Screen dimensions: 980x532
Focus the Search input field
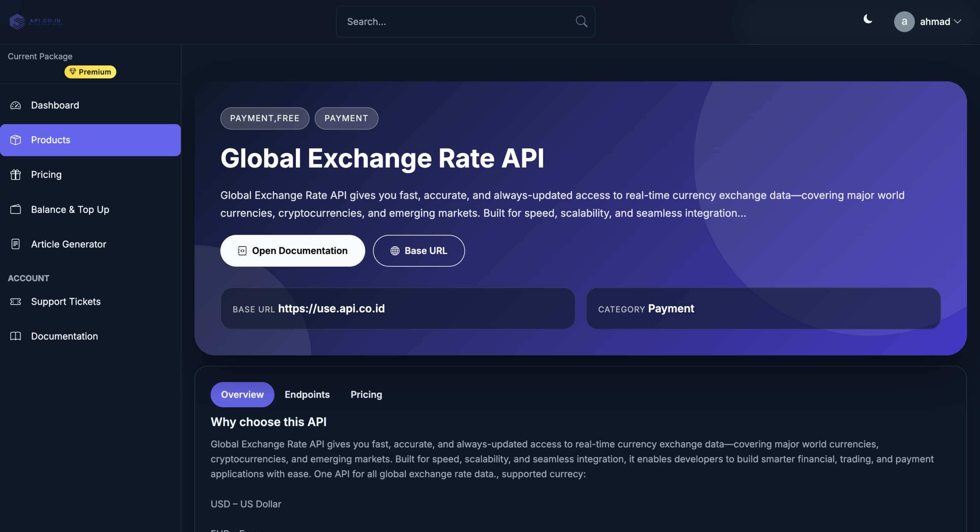pyautogui.click(x=456, y=22)
